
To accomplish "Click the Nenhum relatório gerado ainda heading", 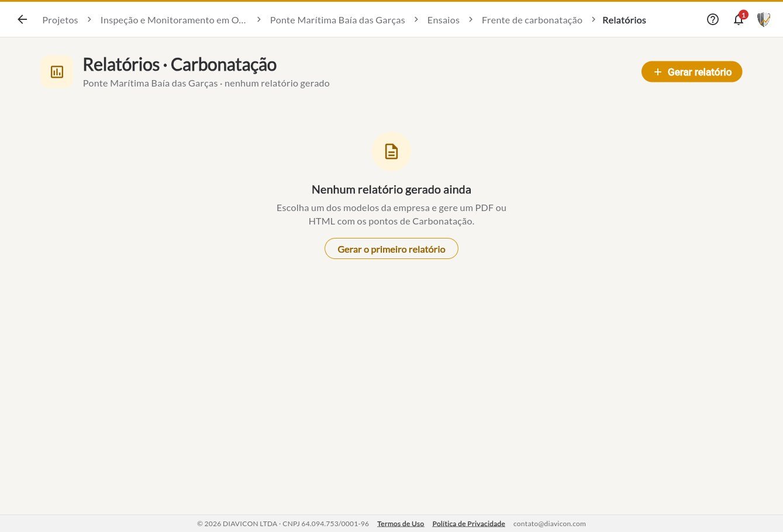I will click(x=391, y=189).
